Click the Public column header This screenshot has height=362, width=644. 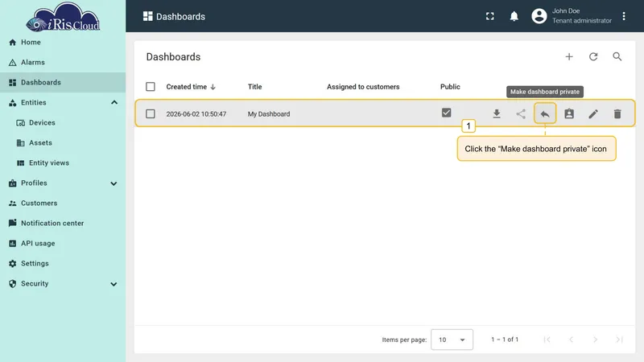[450, 87]
